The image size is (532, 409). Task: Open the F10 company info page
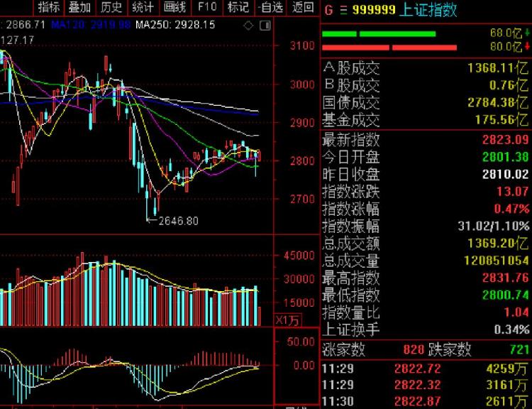207,7
